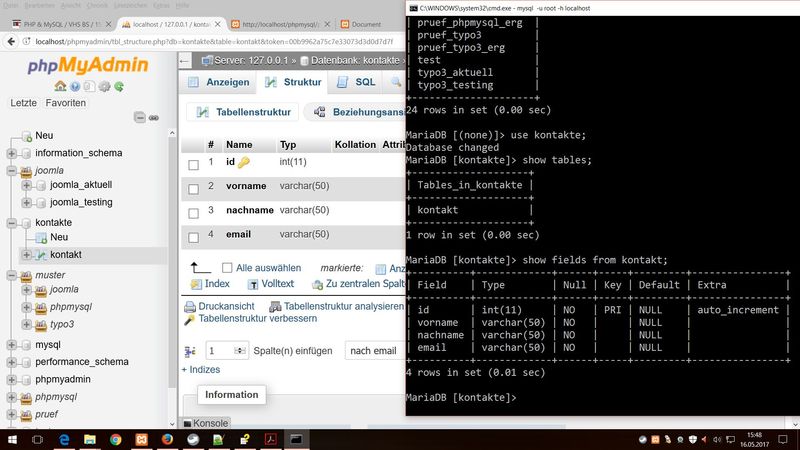800x450 pixels.
Task: Open Chrome from the taskbar
Action: [x=116, y=439]
